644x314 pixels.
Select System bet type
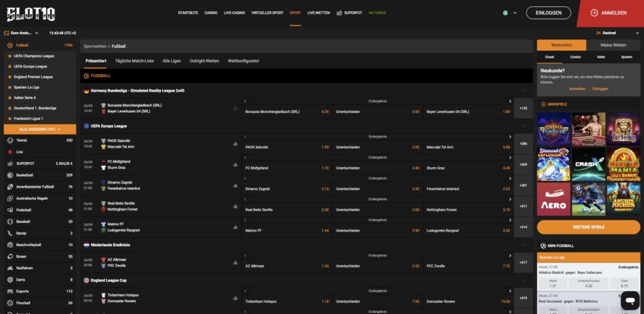point(626,57)
